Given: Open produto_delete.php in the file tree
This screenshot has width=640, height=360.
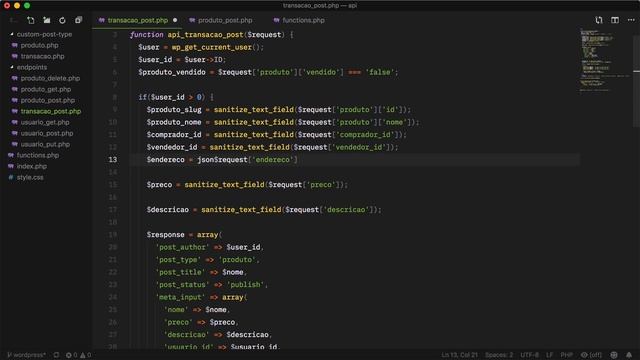Looking at the screenshot, I should pos(50,78).
